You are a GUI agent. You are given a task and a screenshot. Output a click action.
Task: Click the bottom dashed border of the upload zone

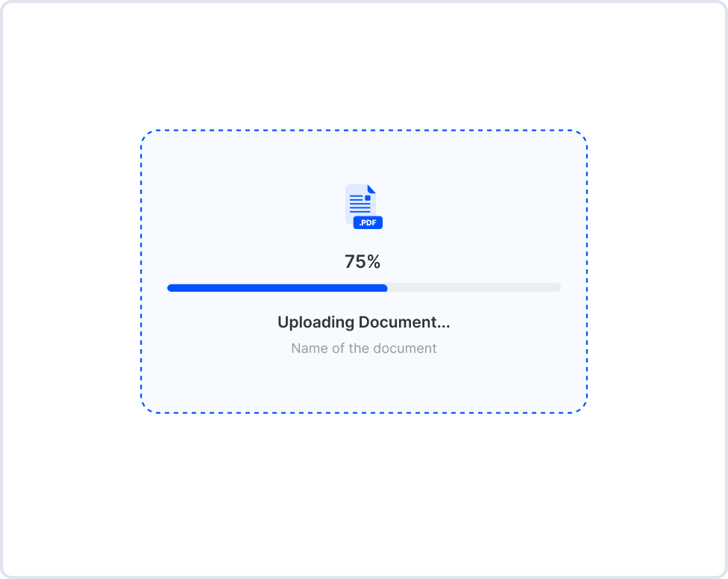(x=364, y=413)
